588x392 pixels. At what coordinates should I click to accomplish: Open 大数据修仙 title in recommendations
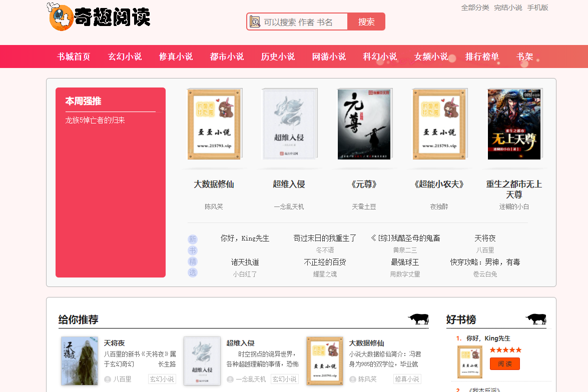366,343
